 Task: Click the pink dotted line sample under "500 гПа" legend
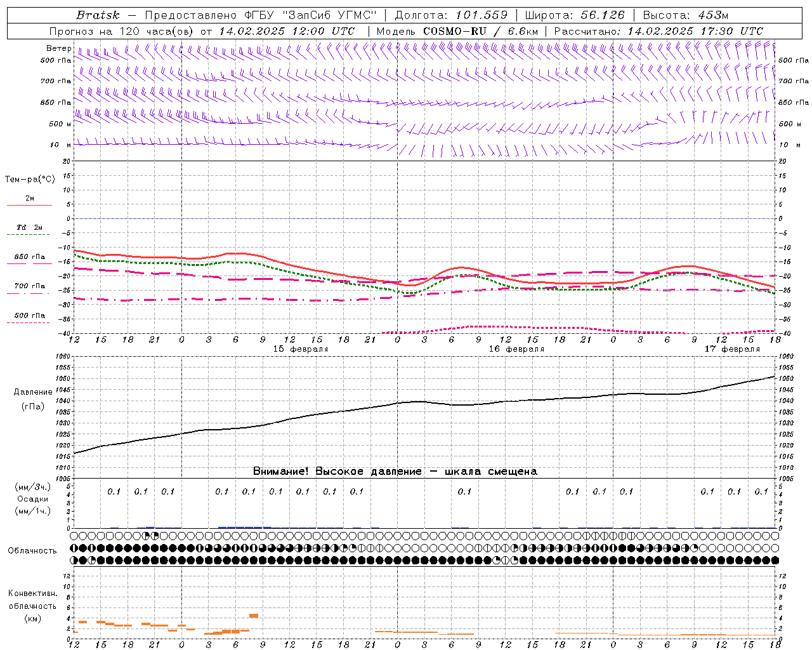click(x=29, y=323)
